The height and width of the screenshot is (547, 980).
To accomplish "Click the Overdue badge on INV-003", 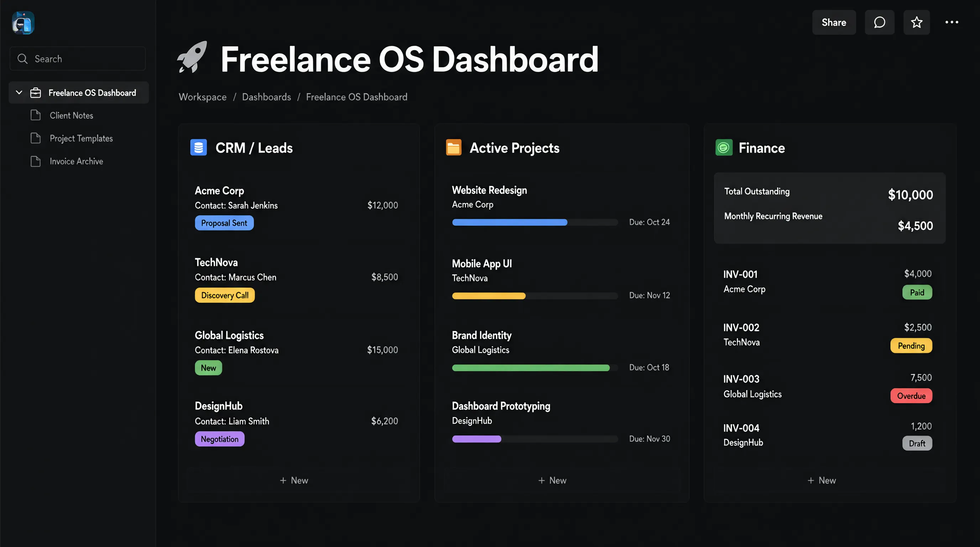I will pos(911,396).
